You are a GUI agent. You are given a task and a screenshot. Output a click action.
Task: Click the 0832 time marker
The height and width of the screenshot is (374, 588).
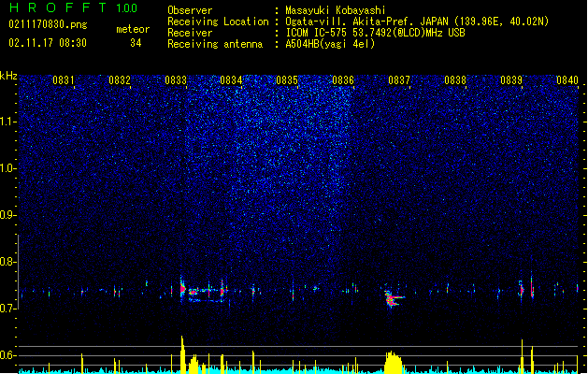(120, 80)
